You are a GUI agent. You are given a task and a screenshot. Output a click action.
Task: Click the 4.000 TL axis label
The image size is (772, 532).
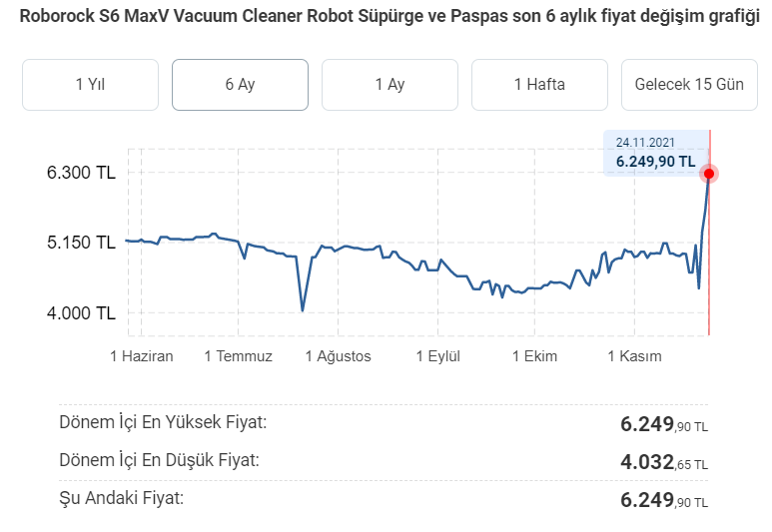[x=82, y=312]
